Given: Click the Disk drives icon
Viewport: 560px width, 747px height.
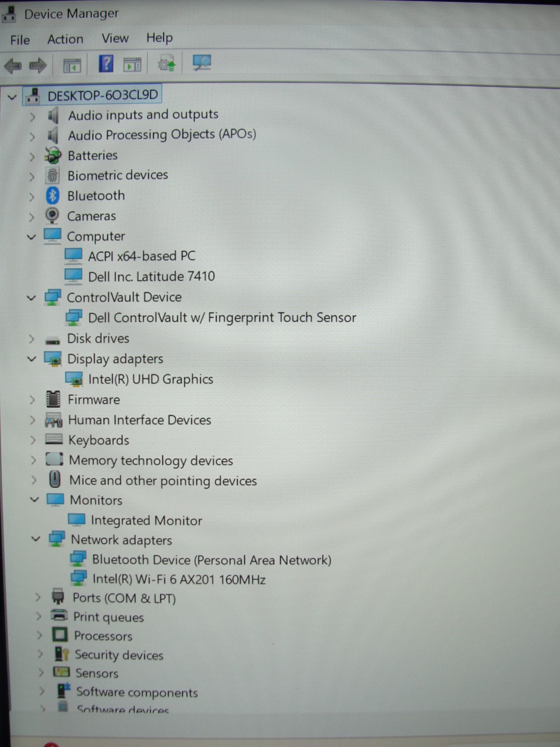Looking at the screenshot, I should click(53, 340).
